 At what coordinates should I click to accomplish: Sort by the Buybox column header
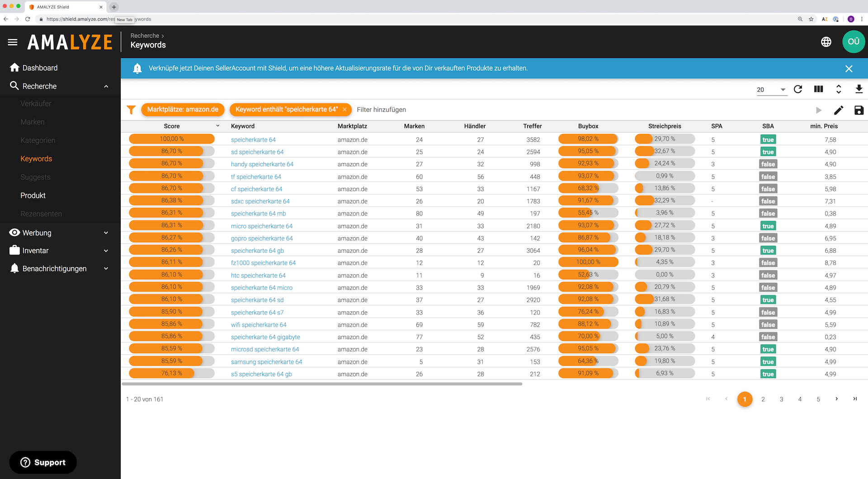coord(588,126)
